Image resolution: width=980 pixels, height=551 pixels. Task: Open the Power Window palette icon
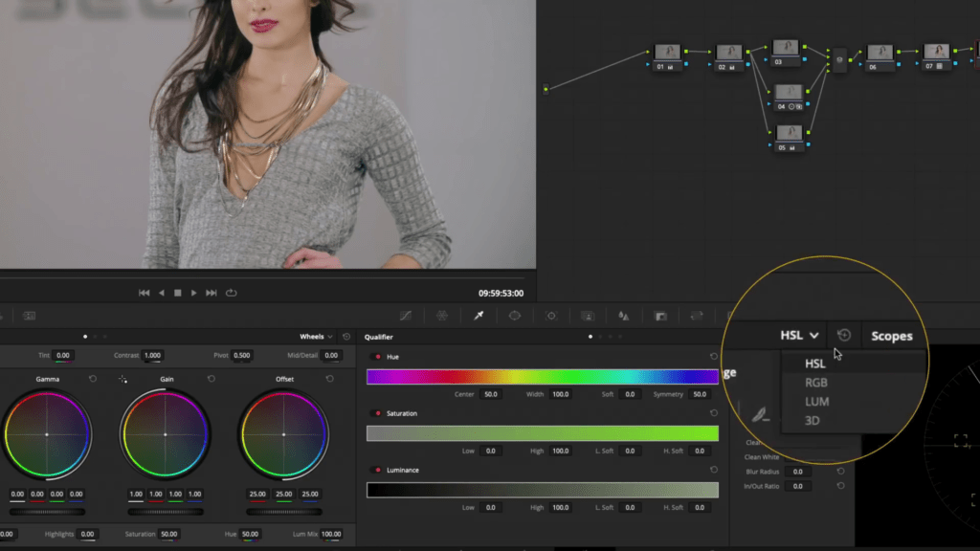(515, 316)
